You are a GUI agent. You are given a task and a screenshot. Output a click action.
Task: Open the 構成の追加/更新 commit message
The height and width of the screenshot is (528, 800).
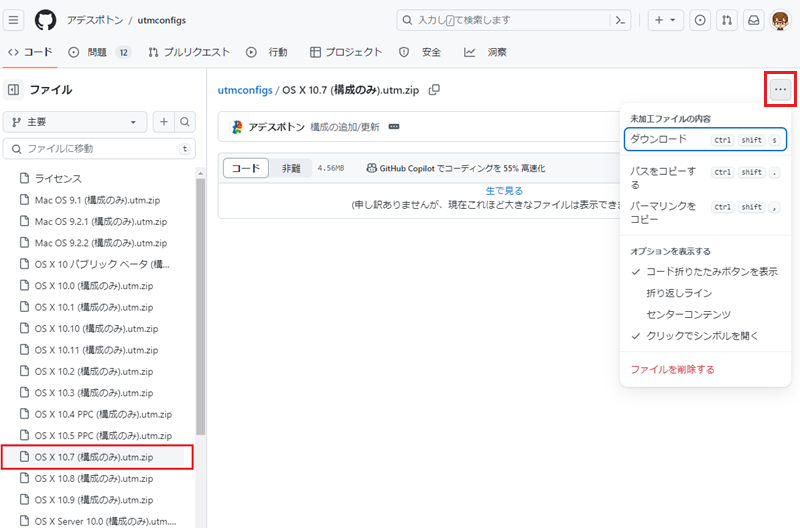[x=345, y=127]
